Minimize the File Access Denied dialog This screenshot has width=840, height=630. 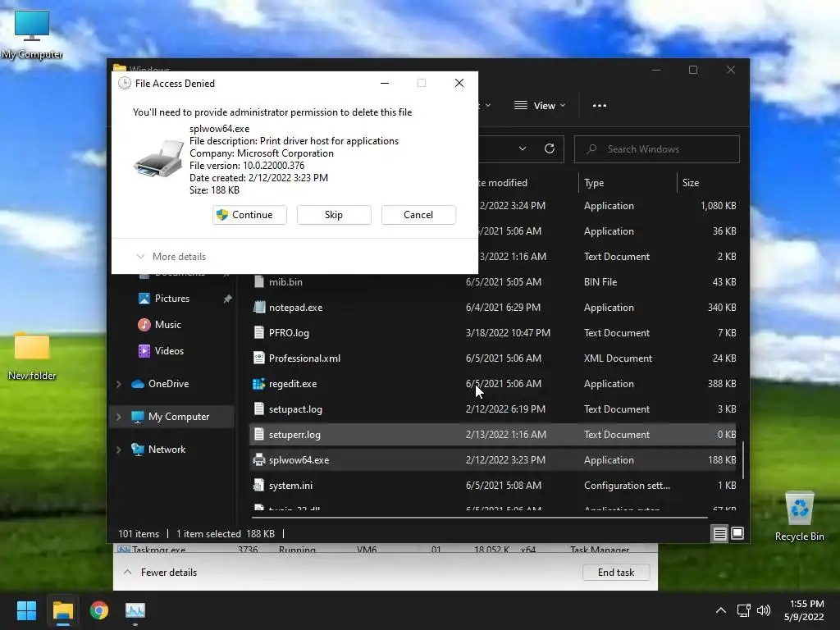(385, 83)
